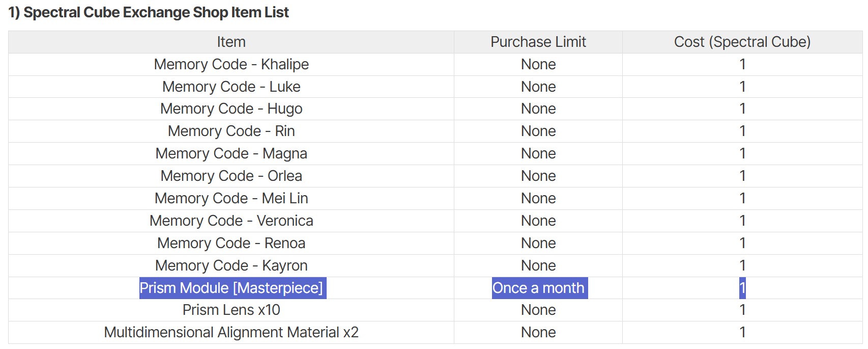This screenshot has width=868, height=349.
Task: Click the "Cost (Spectral Cube)" column header
Action: pyautogui.click(x=742, y=42)
